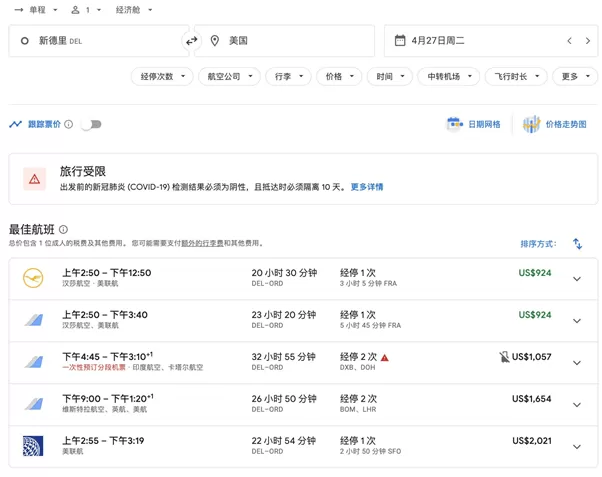Expand the US$1,654 flight details

(577, 405)
